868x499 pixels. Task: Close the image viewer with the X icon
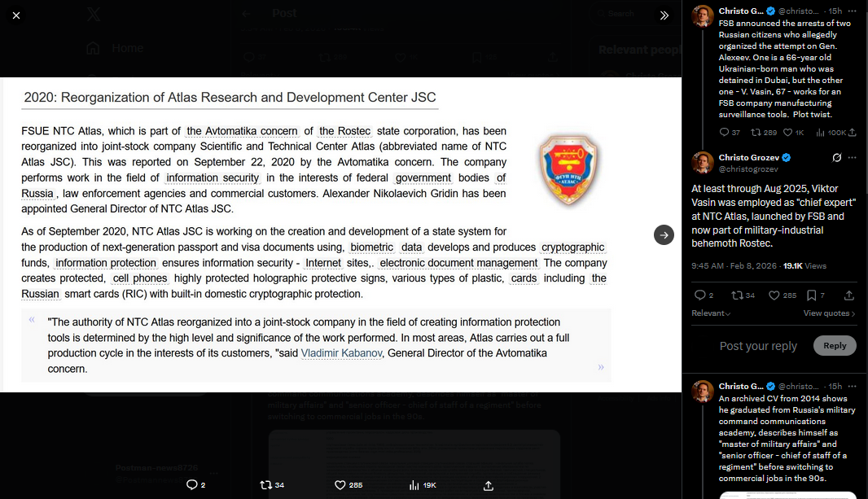(x=16, y=15)
